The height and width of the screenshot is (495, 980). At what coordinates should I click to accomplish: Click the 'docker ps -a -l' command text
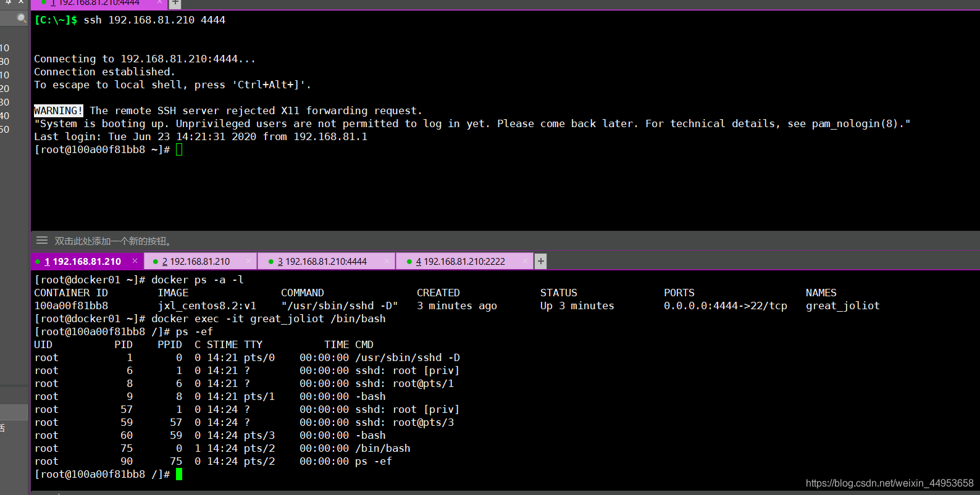point(198,280)
